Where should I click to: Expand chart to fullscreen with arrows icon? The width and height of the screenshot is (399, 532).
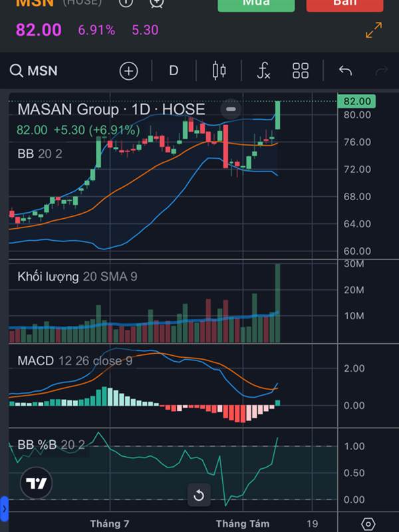click(x=374, y=30)
